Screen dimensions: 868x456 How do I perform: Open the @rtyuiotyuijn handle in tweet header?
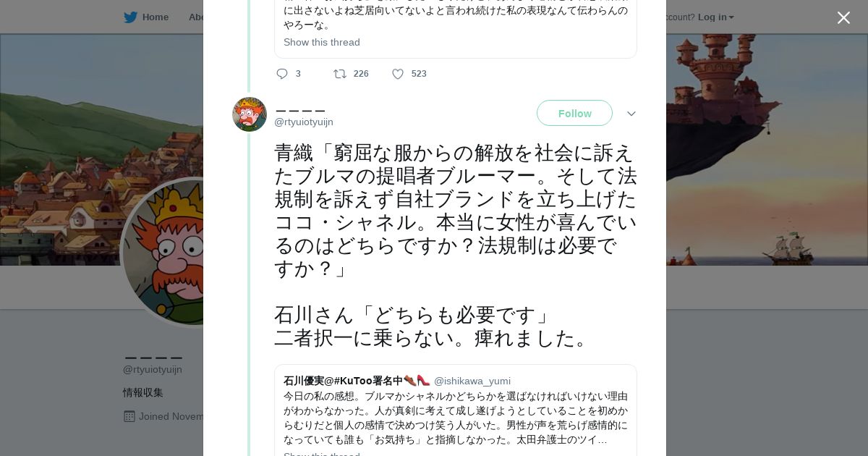point(304,122)
